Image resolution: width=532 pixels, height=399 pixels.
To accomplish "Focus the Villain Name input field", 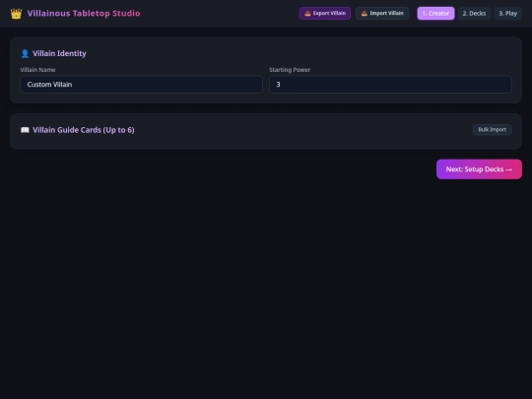I will pyautogui.click(x=141, y=84).
